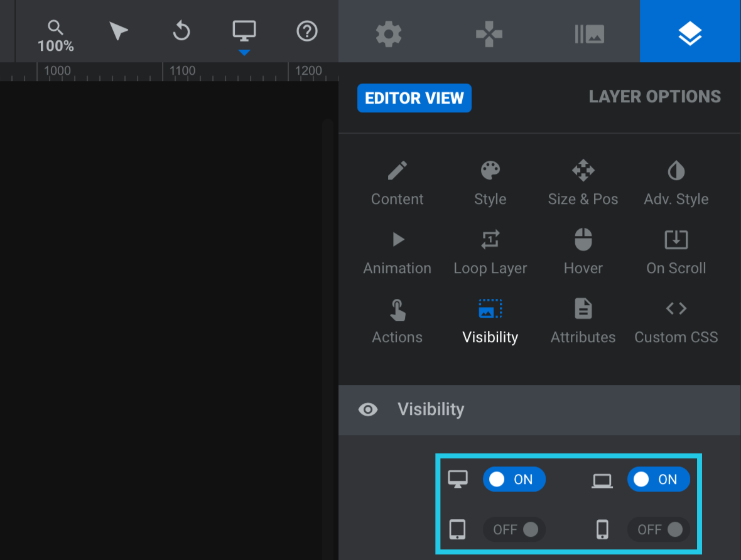
Task: Open the Actions touch section
Action: pyautogui.click(x=397, y=321)
